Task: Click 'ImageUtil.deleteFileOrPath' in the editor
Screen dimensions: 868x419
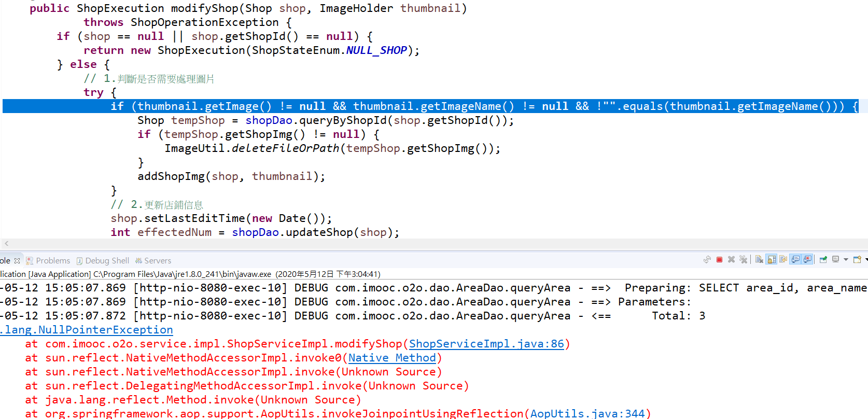Action: click(252, 148)
